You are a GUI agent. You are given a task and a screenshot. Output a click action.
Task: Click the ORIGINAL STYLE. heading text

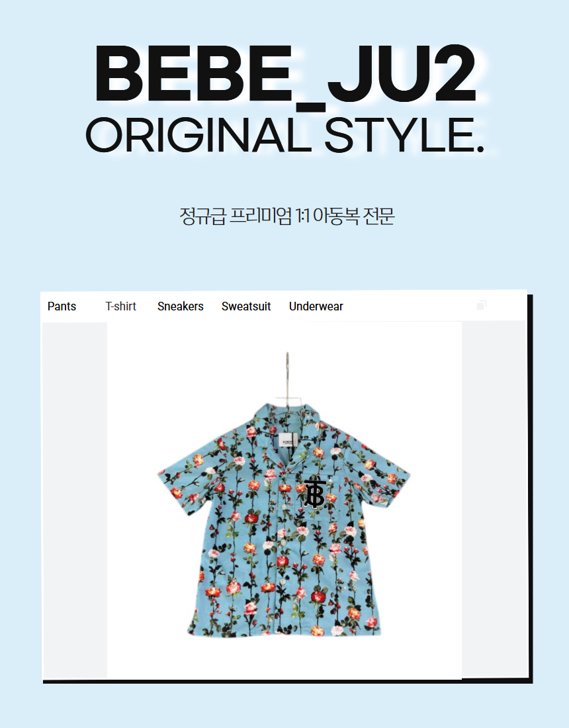(x=285, y=135)
